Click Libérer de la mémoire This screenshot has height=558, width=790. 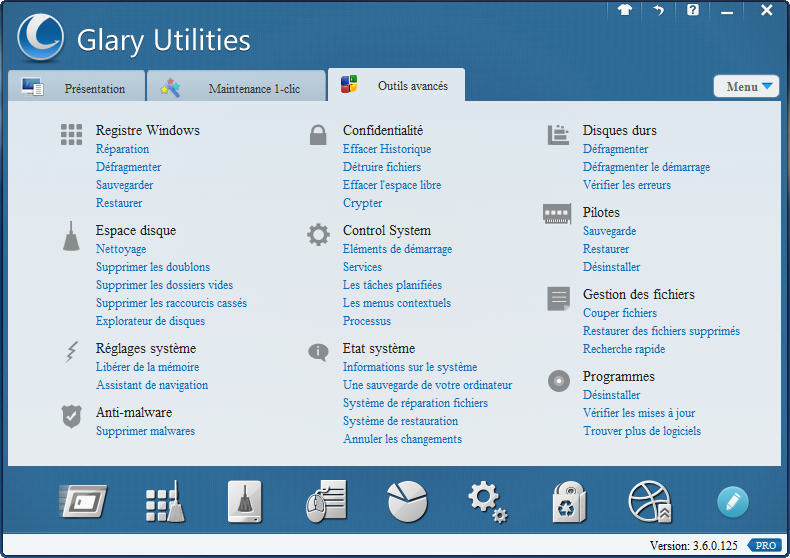(x=147, y=367)
